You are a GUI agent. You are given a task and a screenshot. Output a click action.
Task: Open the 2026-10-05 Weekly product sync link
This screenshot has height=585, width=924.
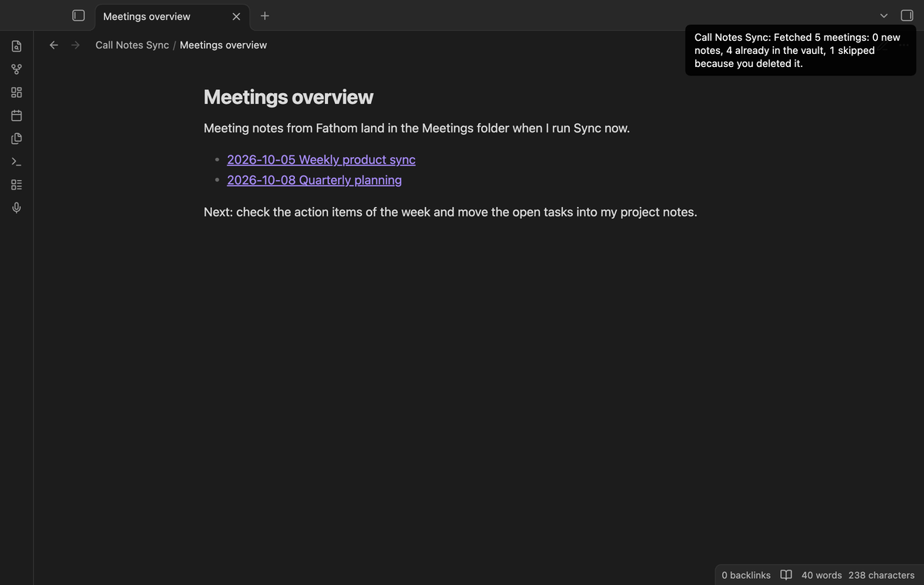coord(321,159)
